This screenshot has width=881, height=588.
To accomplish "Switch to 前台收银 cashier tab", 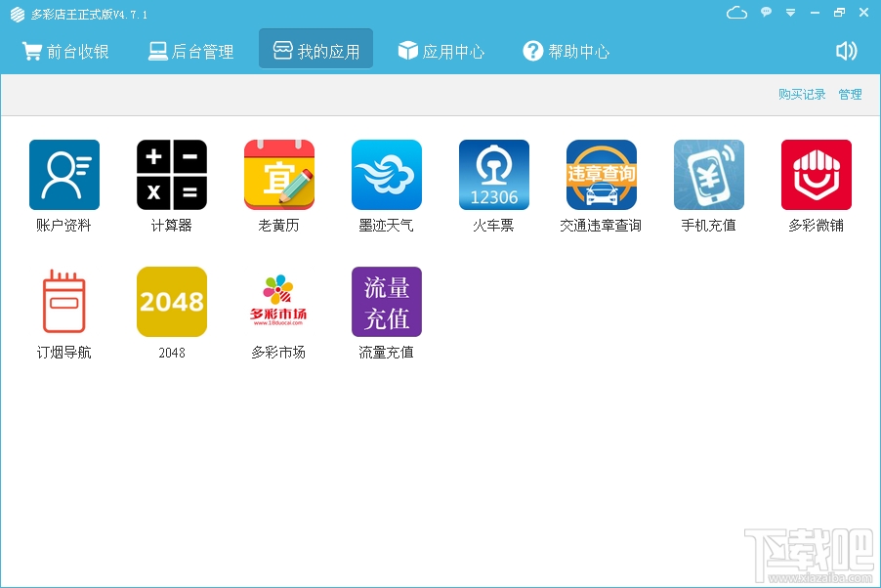I will click(65, 51).
